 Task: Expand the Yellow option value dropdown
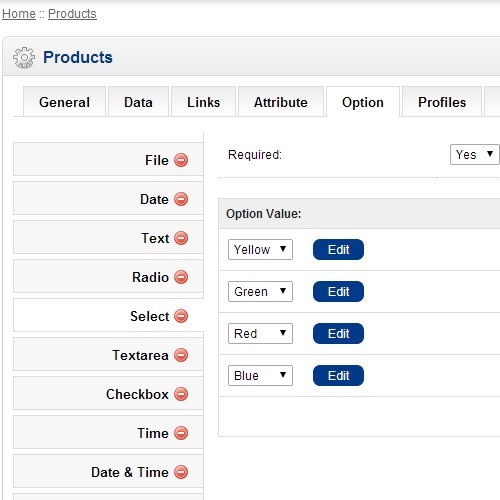(x=260, y=249)
